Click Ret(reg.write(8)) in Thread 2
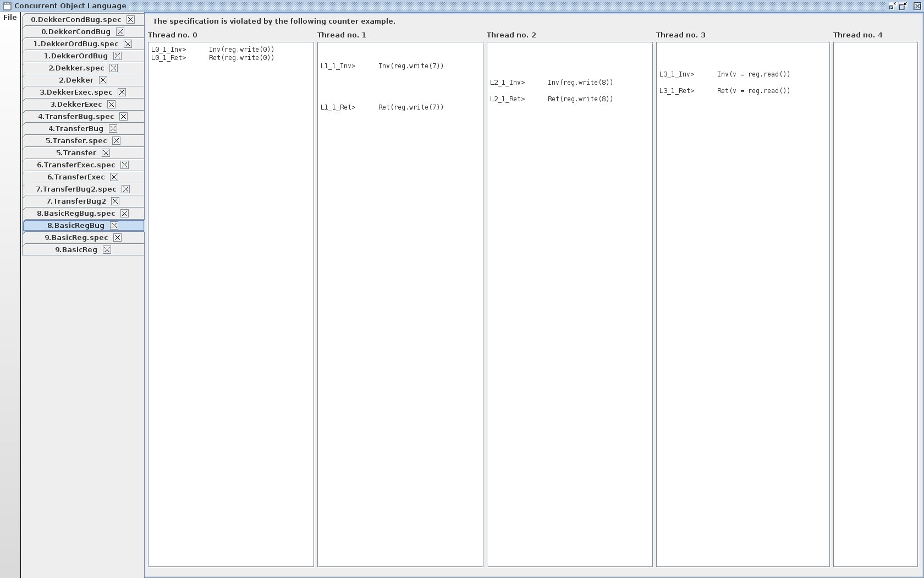 click(x=580, y=99)
